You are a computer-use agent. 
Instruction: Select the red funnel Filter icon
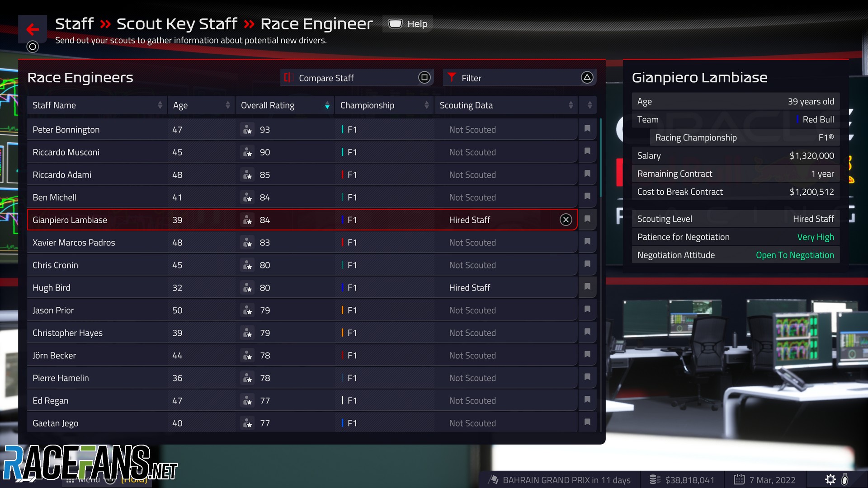tap(453, 78)
